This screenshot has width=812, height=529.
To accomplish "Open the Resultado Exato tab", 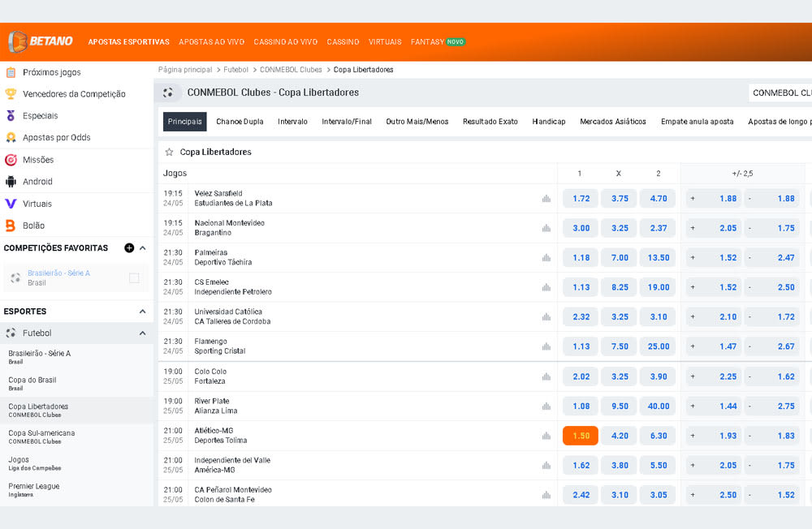I will click(x=490, y=122).
